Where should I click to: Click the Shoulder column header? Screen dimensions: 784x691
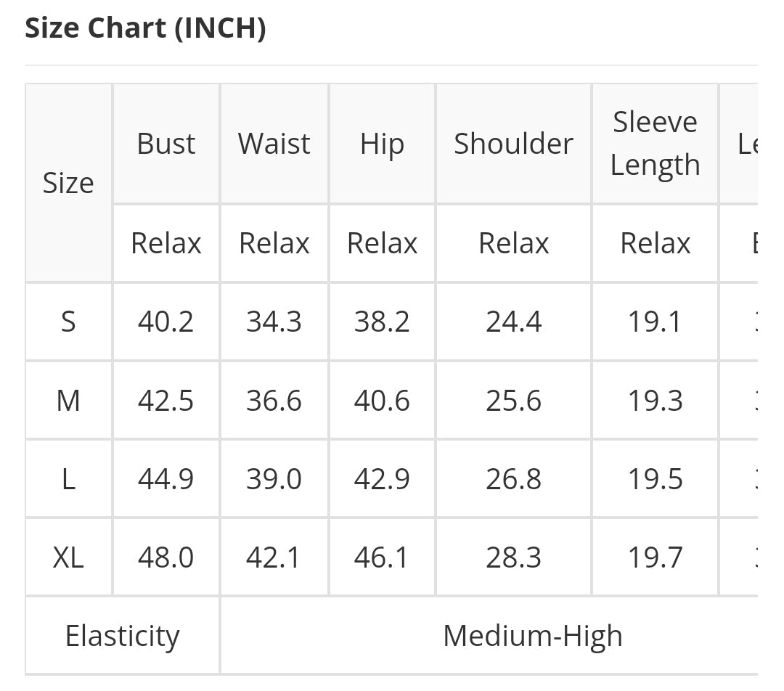coord(513,144)
